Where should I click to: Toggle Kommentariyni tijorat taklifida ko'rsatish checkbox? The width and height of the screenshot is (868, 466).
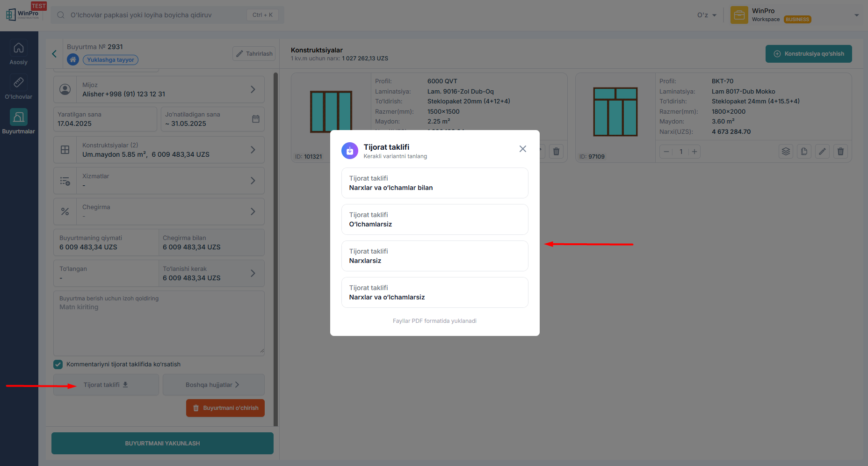pos(58,364)
